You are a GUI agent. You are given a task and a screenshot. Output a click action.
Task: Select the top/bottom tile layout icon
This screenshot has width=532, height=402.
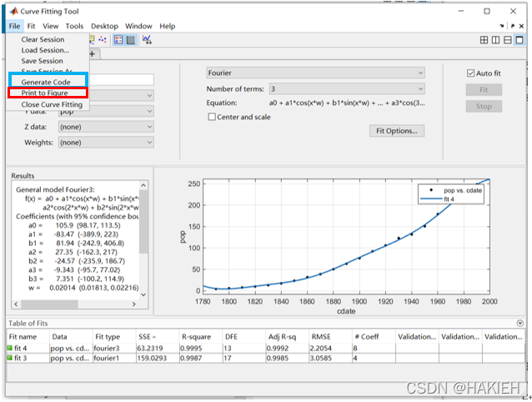[507, 40]
